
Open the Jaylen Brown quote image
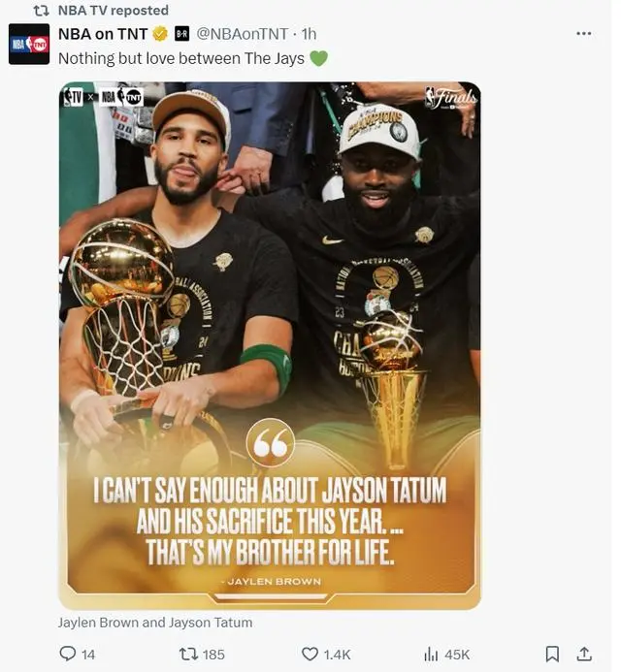click(270, 345)
